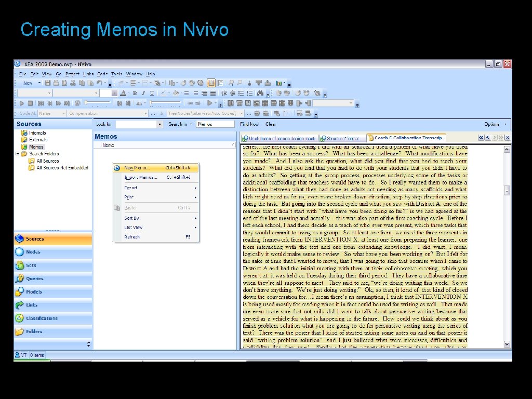Click the Find binoculars icon

tap(260, 93)
